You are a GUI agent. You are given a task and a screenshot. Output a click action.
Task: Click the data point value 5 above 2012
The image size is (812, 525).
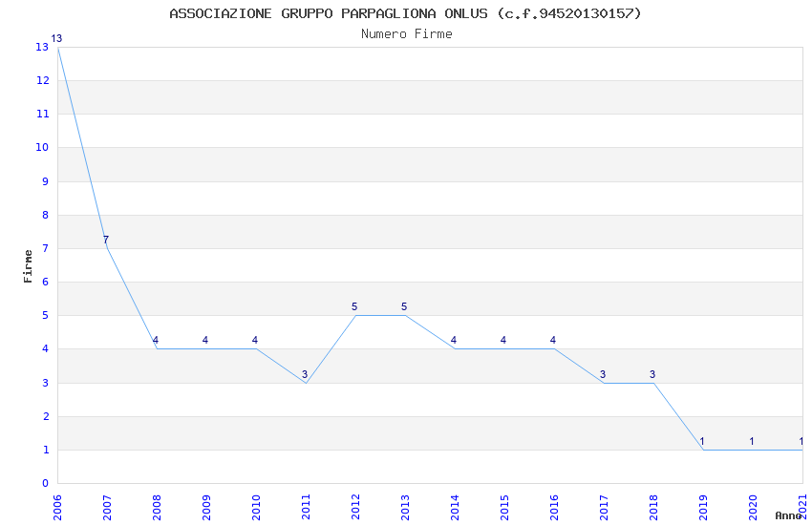point(354,307)
